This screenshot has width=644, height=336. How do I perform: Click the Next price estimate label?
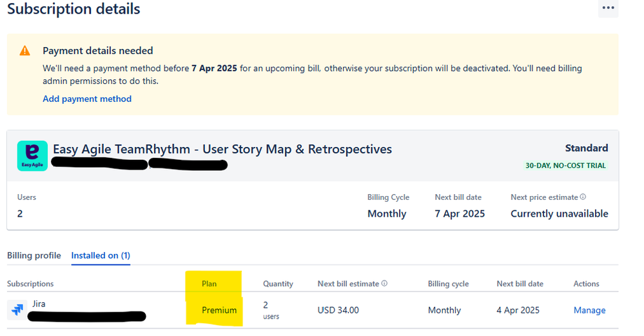pyautogui.click(x=544, y=197)
